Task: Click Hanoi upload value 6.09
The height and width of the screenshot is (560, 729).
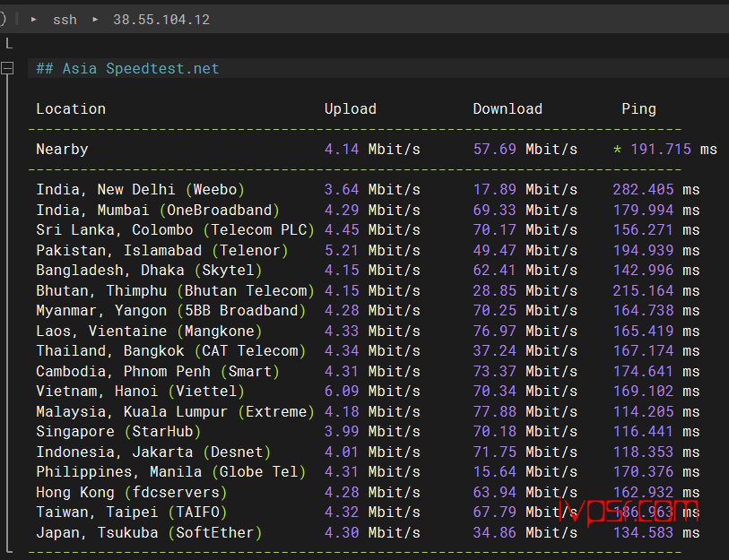Action: (342, 392)
